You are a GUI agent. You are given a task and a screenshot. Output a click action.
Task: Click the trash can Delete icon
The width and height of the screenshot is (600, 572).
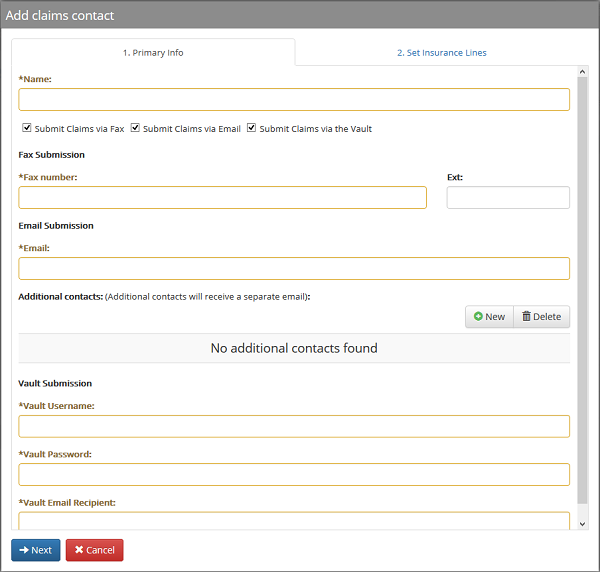point(526,317)
